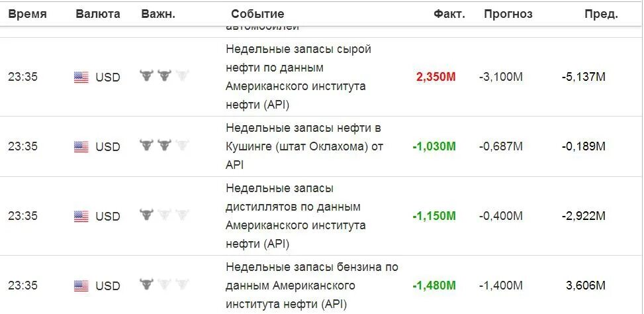Viewport: 644px width, 314px height.
Task: Sort by the Время column header
Action: point(28,14)
